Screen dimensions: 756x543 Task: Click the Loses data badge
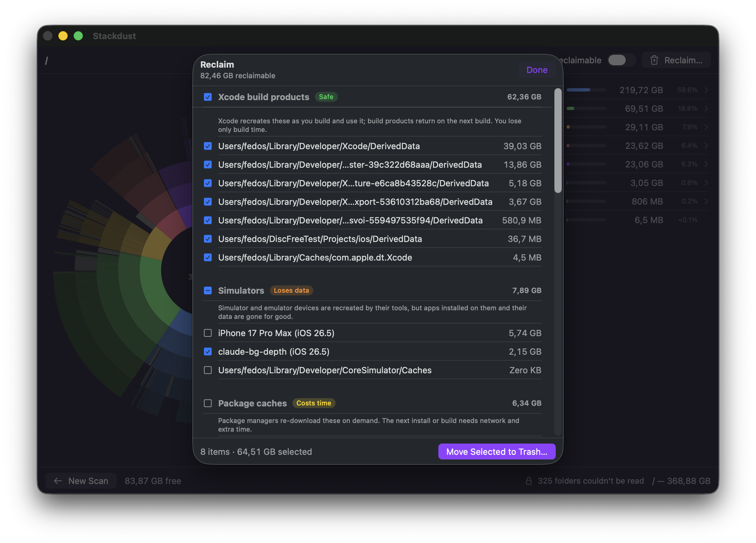291,291
